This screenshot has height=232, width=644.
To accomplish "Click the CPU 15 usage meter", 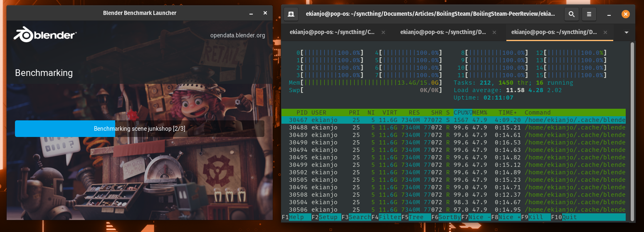I will pos(571,75).
